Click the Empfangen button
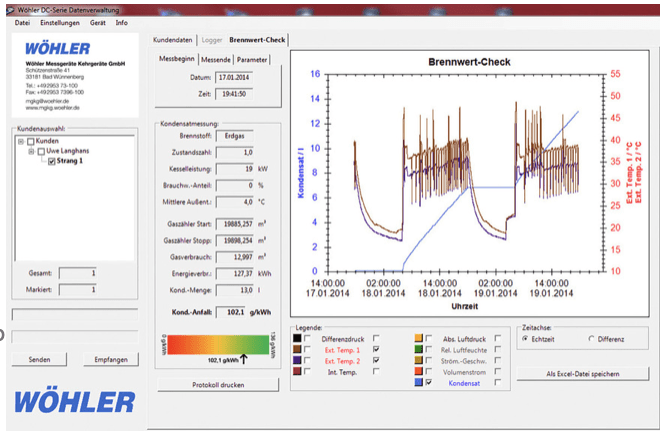The width and height of the screenshot is (664, 432). pos(109,359)
